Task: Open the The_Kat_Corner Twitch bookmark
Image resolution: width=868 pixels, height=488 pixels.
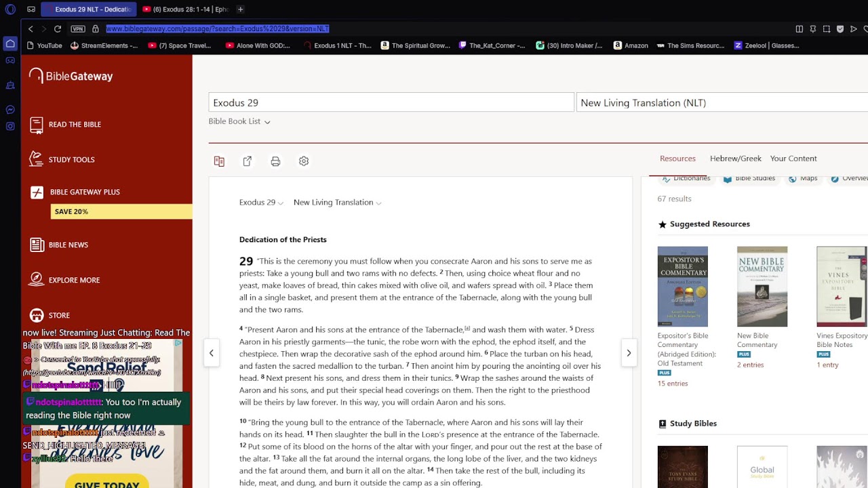Action: 492,45
